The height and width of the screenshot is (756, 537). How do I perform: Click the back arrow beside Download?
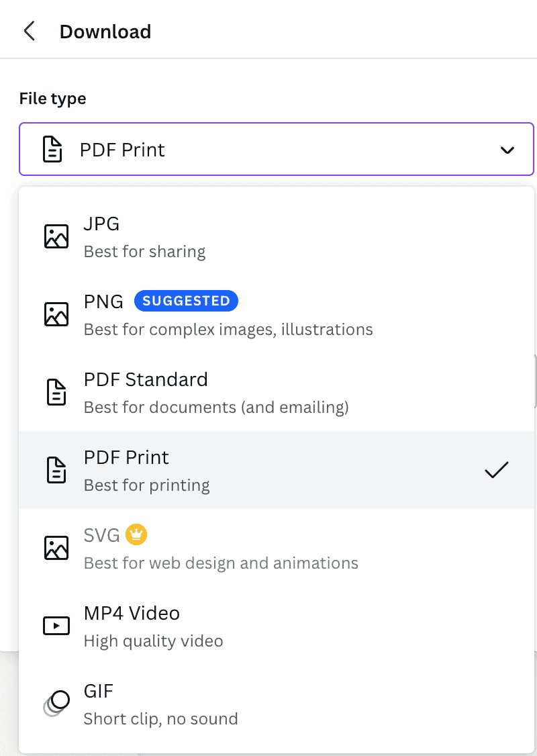29,30
